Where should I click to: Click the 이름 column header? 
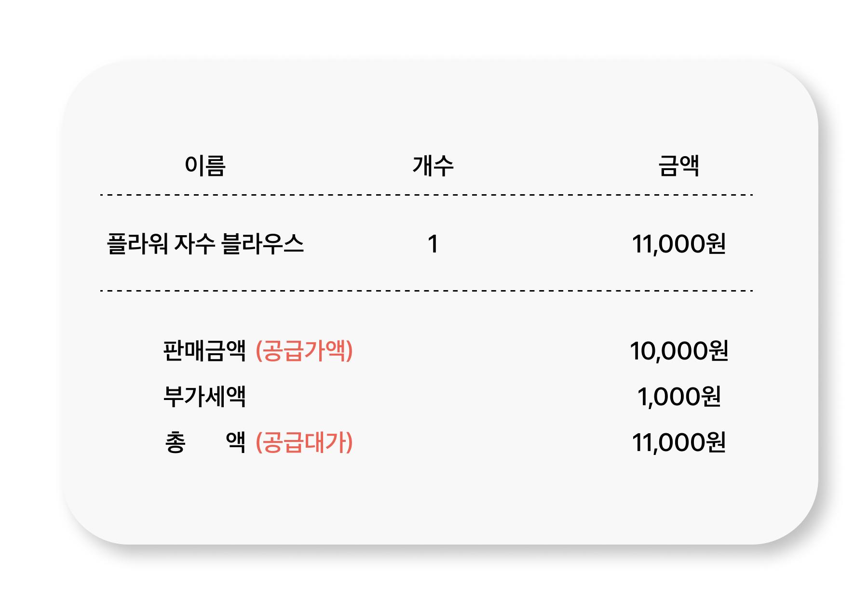pyautogui.click(x=205, y=166)
